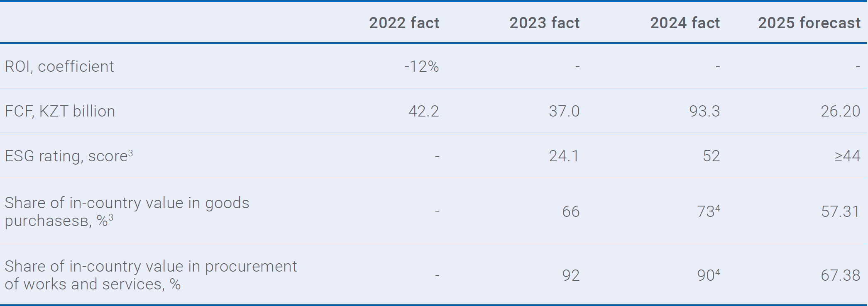The image size is (868, 306).
Task: Click the procurement of works and services label
Action: 151,275
